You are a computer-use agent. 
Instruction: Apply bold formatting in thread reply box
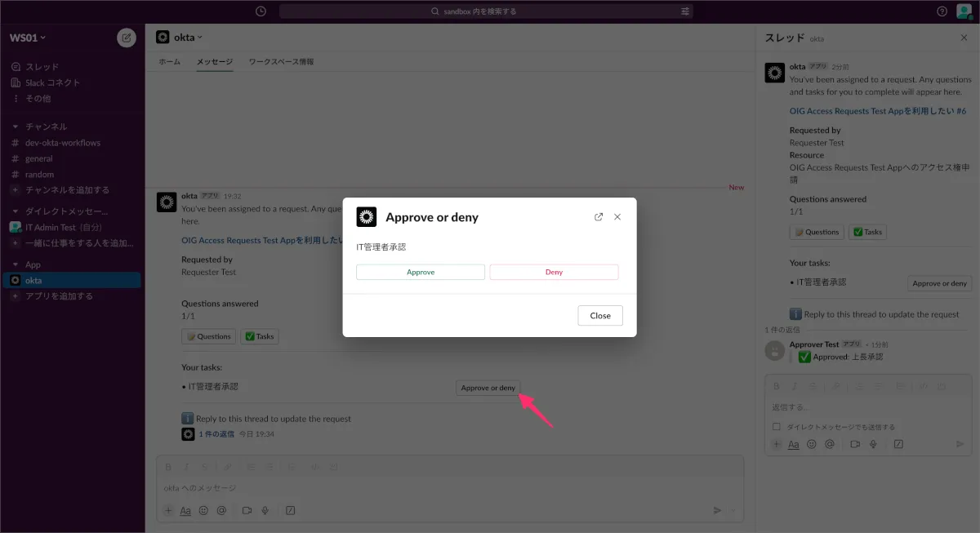point(777,385)
